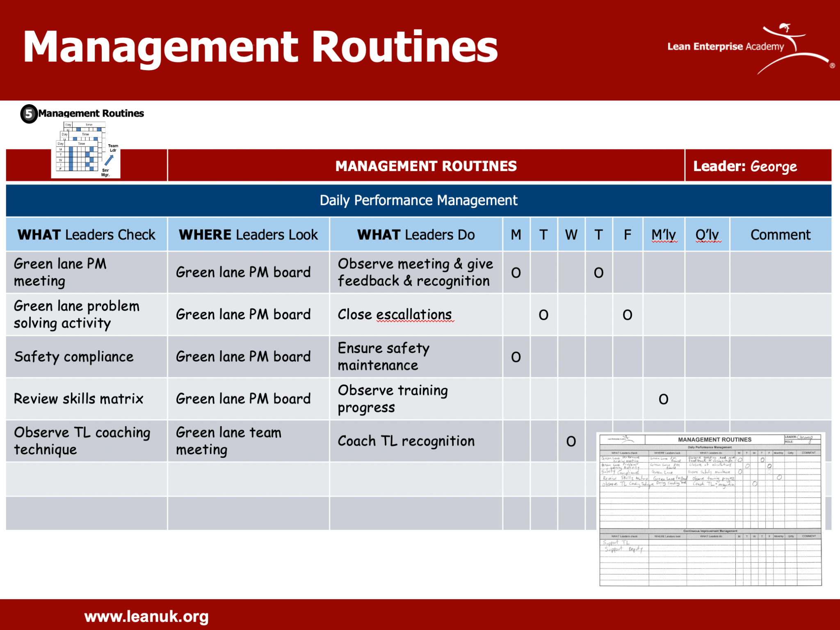
Task: Select the 'Review skills matrix' cell
Action: (87, 399)
